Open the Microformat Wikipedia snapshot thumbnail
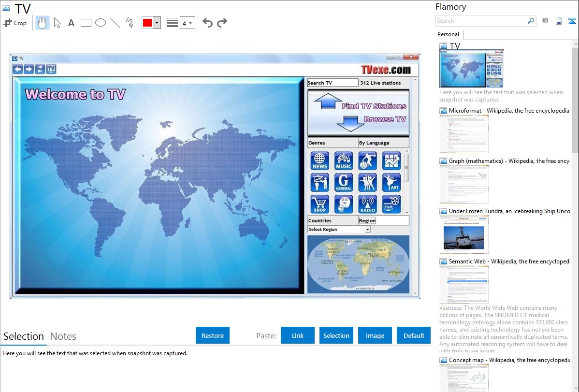Viewport: 579px width, 392px height. 464,134
